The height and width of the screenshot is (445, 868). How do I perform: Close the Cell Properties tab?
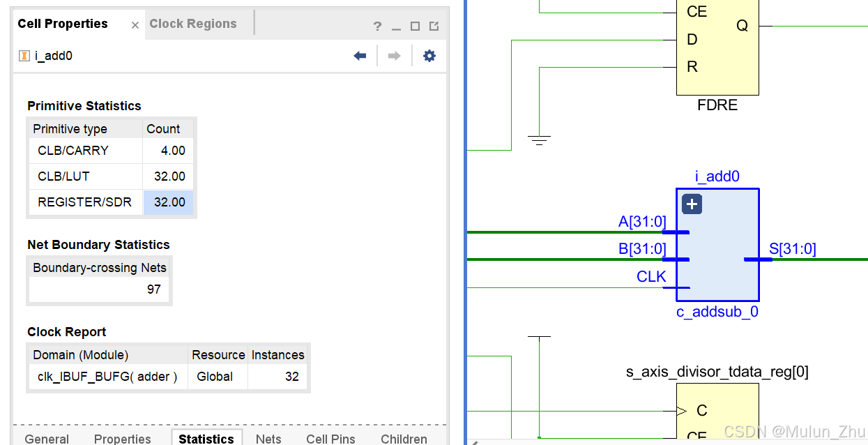(x=135, y=25)
